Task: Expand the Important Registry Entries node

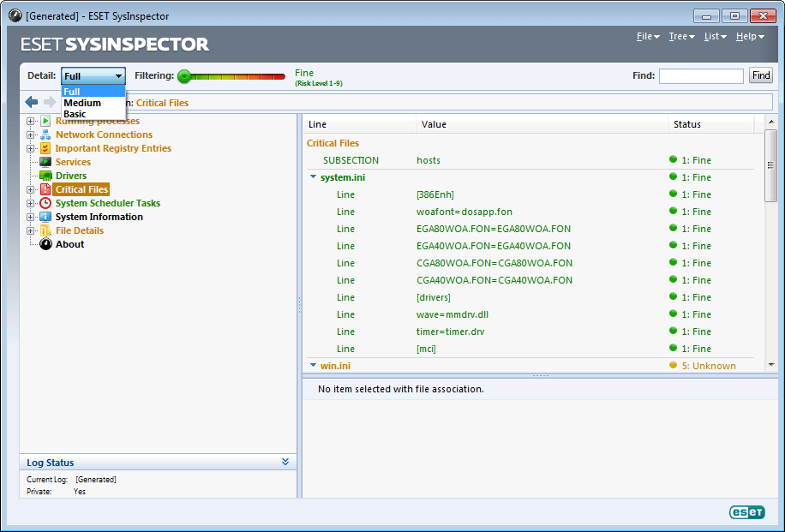Action: 31,149
